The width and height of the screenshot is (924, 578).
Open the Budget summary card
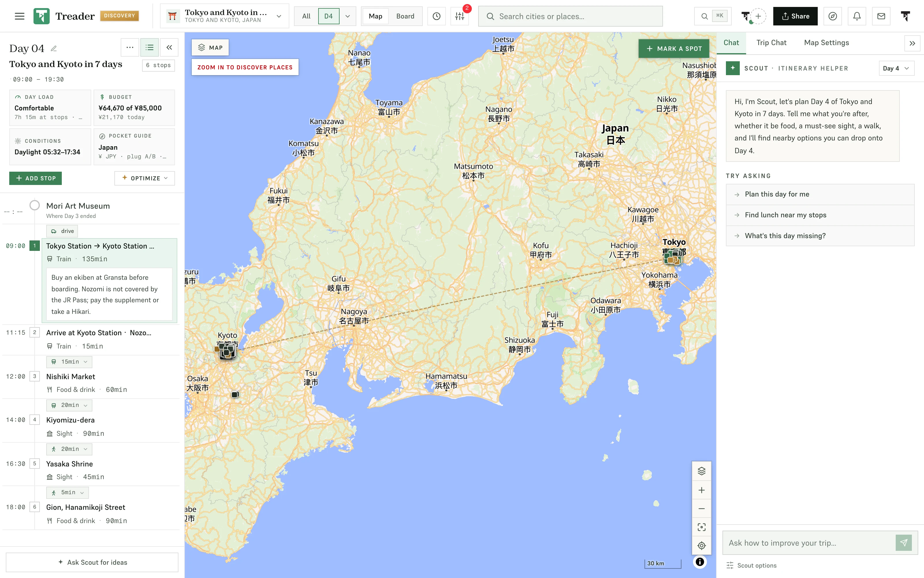click(134, 108)
